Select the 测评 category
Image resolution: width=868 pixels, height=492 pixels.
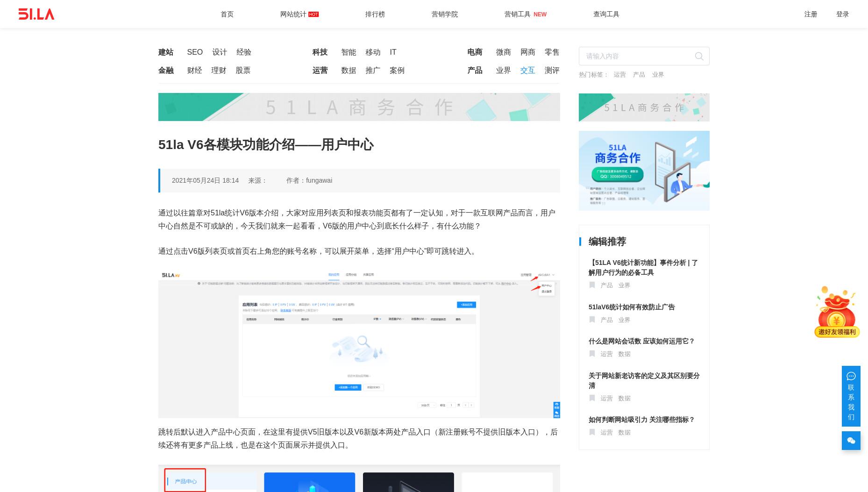pyautogui.click(x=552, y=71)
